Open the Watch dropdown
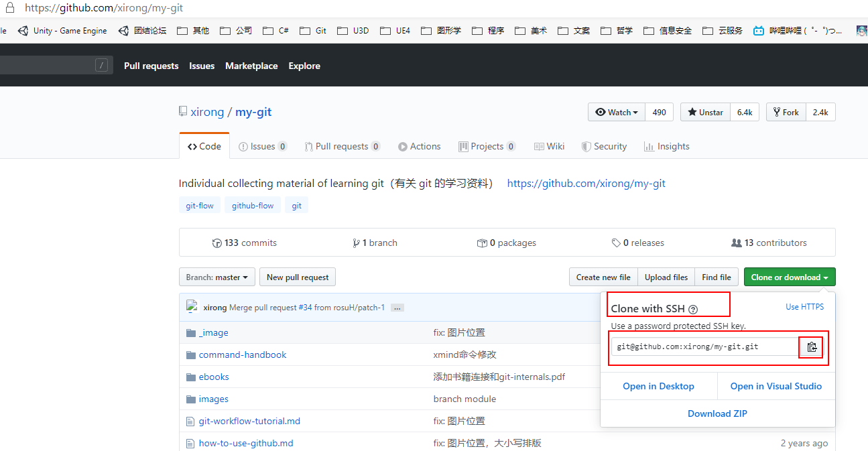The height and width of the screenshot is (451, 868). [x=616, y=113]
